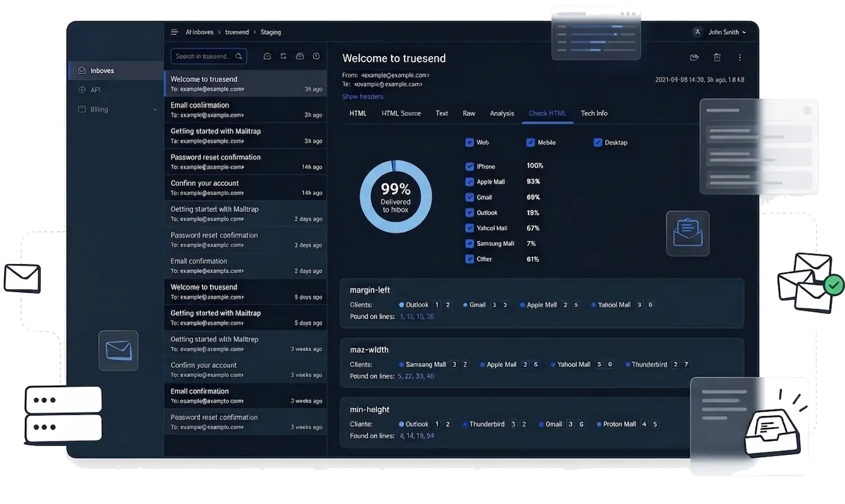Go to All inboxes breadcrumb
Screen dimensions: 845x504
coord(199,32)
